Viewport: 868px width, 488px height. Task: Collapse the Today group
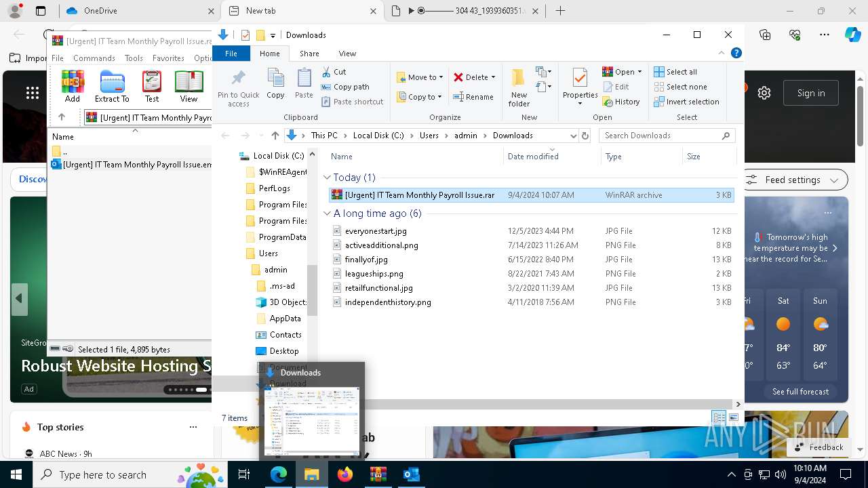pos(328,178)
